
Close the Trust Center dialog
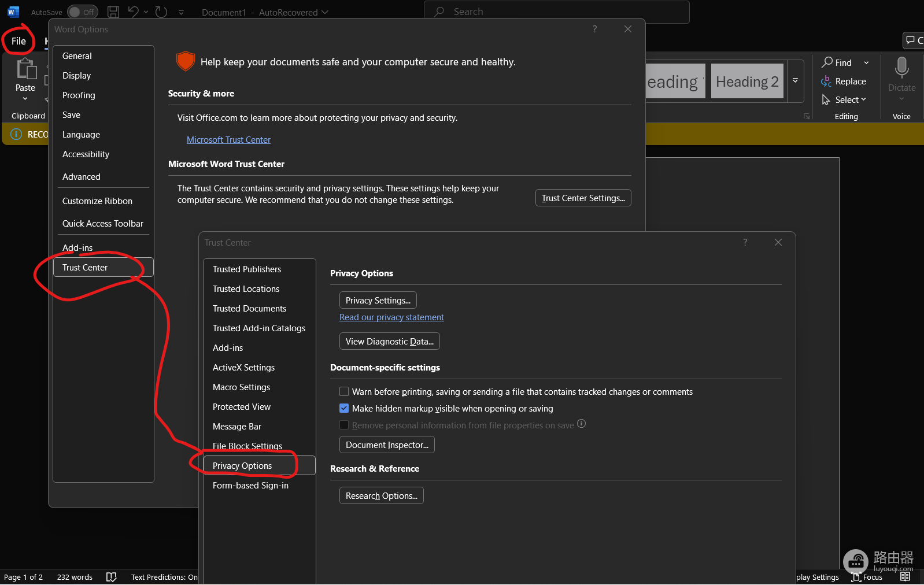(x=778, y=242)
